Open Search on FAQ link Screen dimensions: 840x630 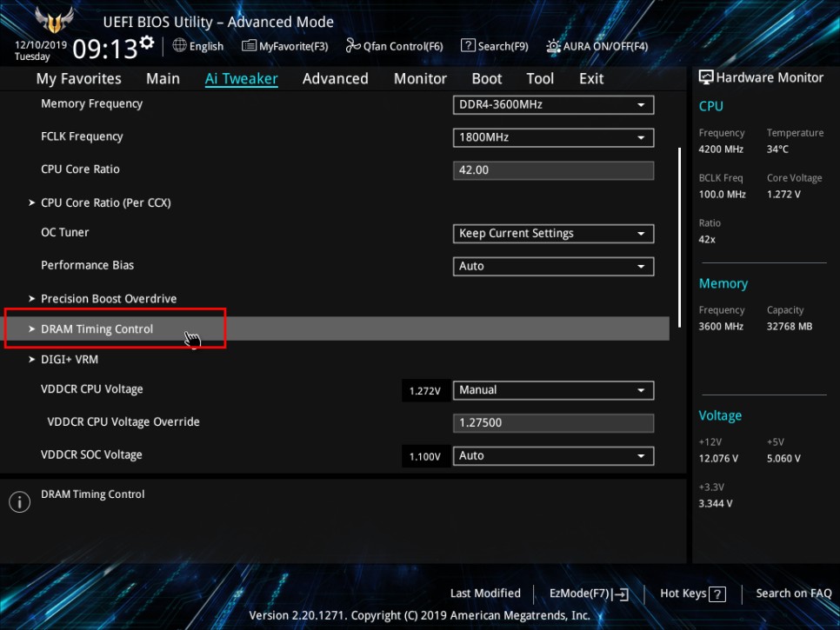tap(793, 594)
